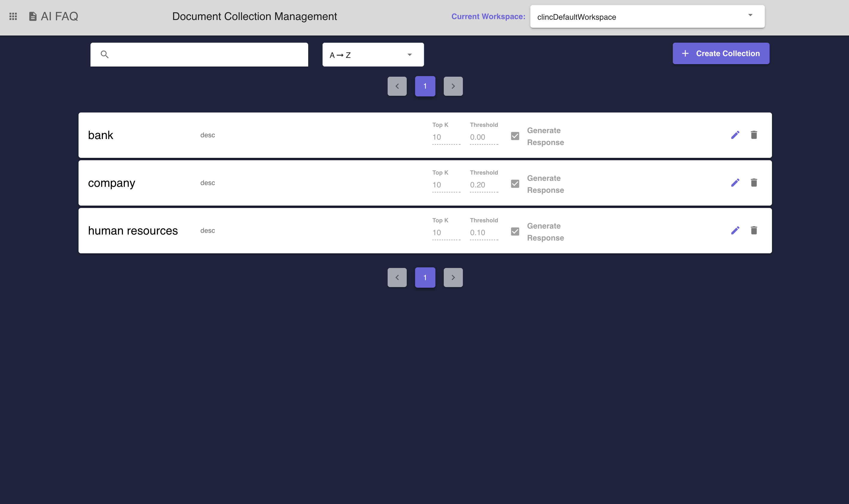Click the AI FAQ document icon
Viewport: 849px width, 504px height.
coord(33,16)
